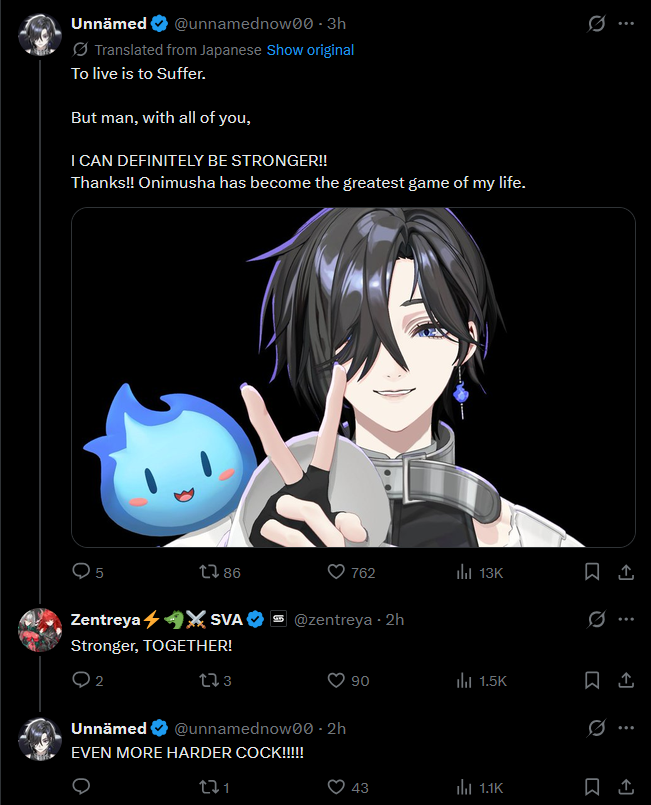The height and width of the screenshot is (805, 651).
Task: Visit the @zentreya profile handle
Action: (x=333, y=620)
